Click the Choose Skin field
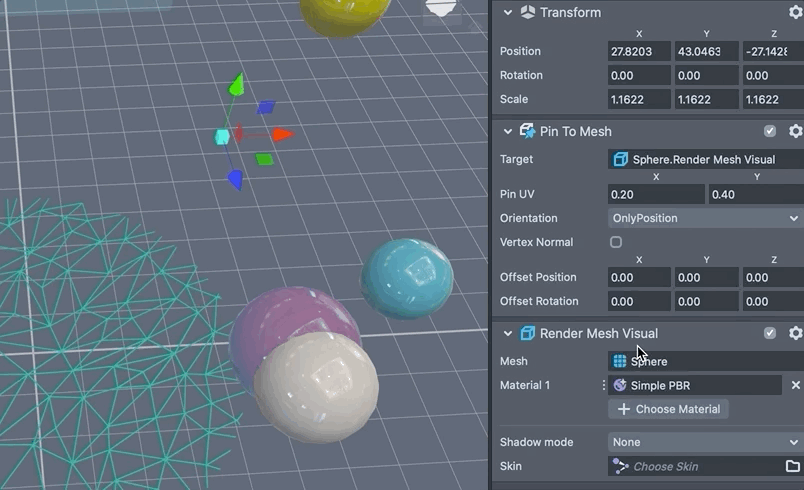804x490 pixels. (x=695, y=466)
